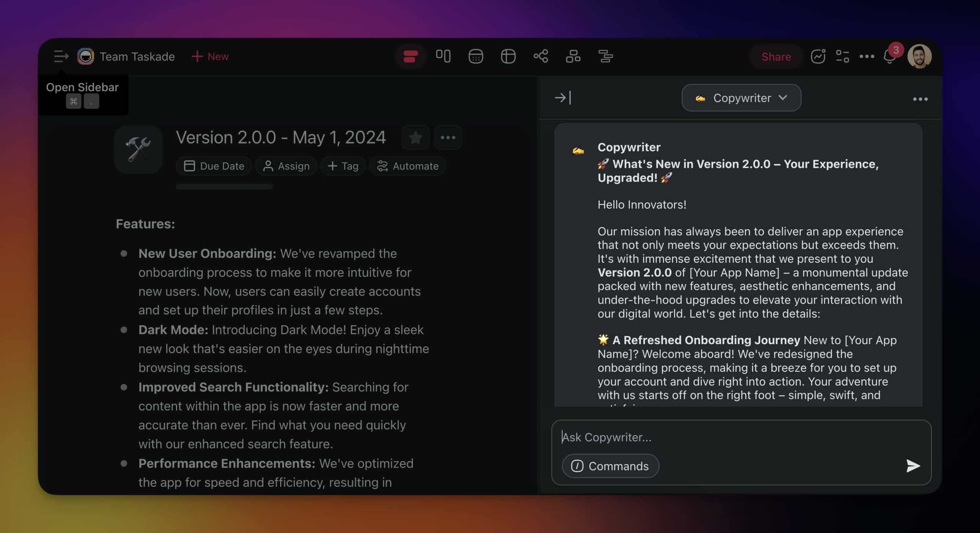The width and height of the screenshot is (980, 533).
Task: Open notifications bell with badge
Action: click(890, 57)
